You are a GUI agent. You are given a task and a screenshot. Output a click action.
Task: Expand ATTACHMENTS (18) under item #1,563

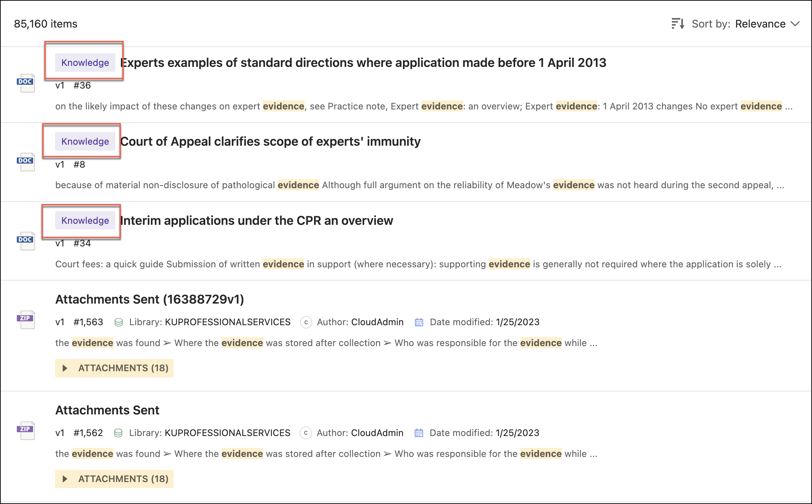pos(114,368)
